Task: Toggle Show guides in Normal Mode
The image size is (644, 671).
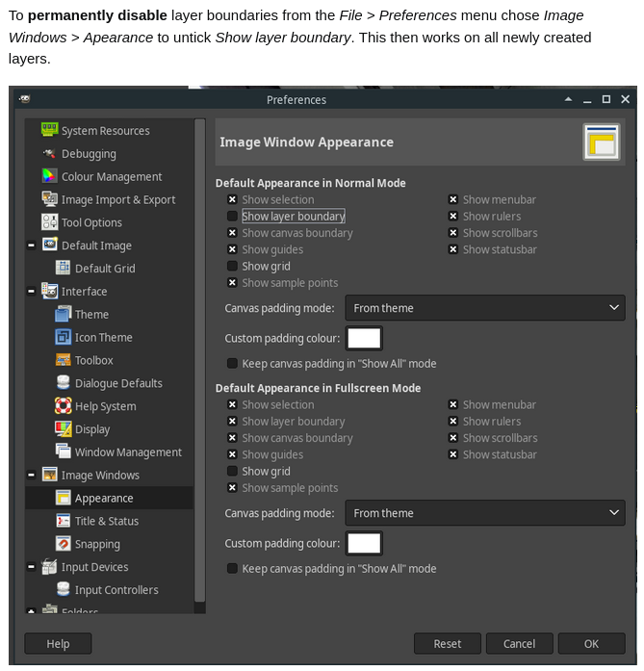Action: [232, 249]
